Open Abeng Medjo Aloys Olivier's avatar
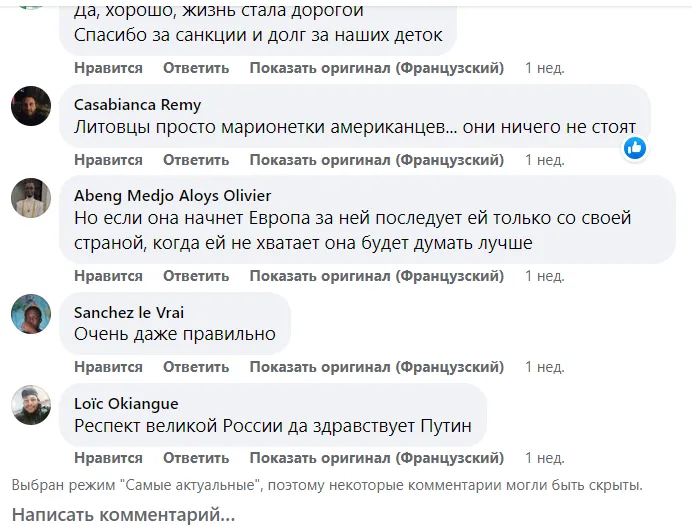This screenshot has height=527, width=692. point(31,197)
